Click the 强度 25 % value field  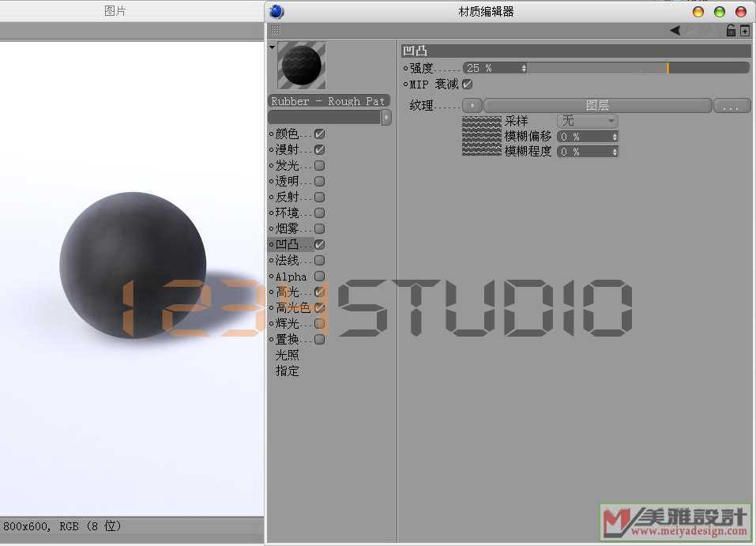pyautogui.click(x=492, y=68)
